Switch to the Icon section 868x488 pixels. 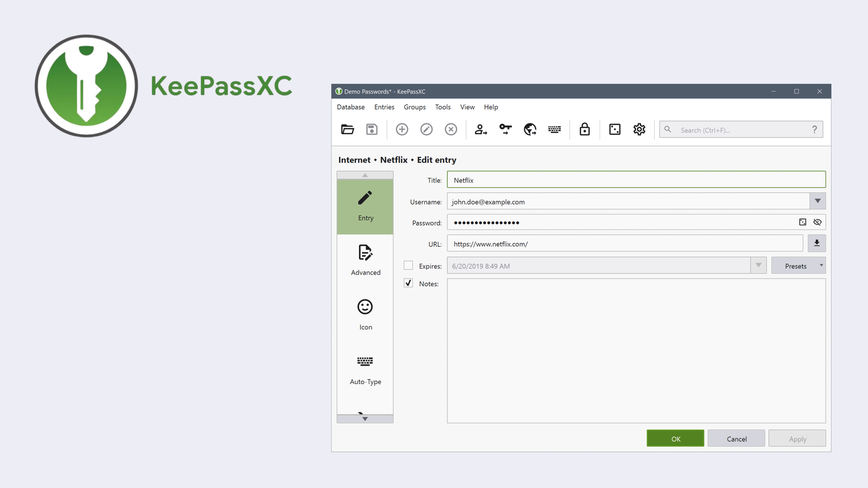[x=365, y=316]
